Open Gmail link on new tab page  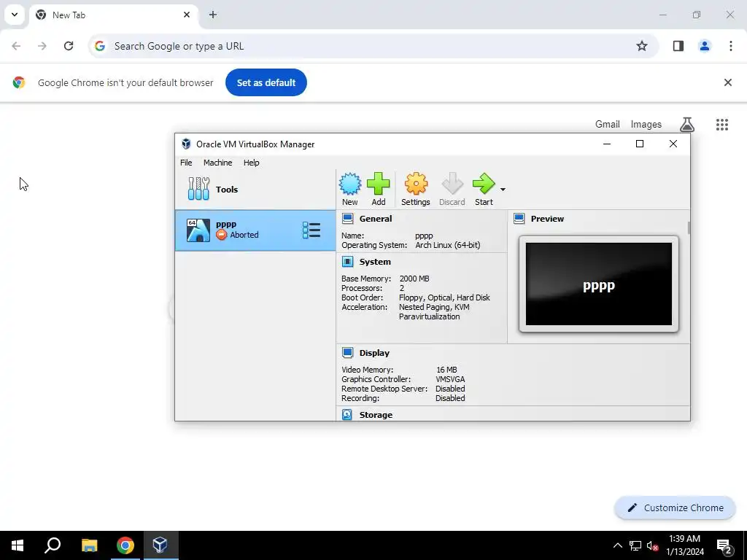608,124
